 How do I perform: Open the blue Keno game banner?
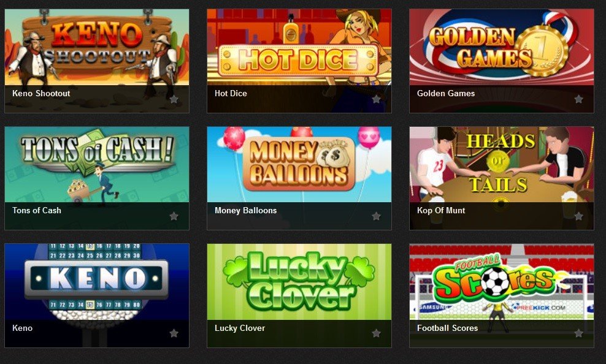97,282
